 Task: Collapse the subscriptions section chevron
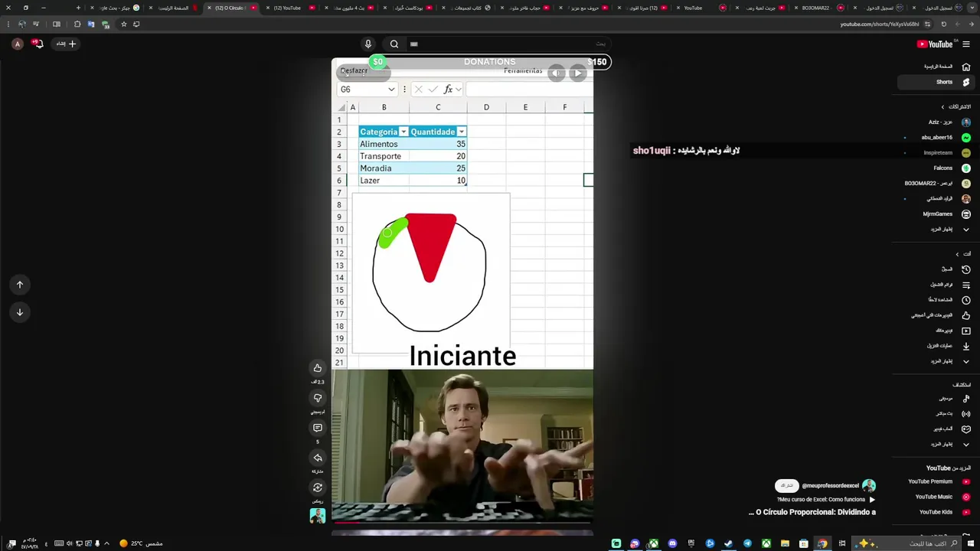943,106
